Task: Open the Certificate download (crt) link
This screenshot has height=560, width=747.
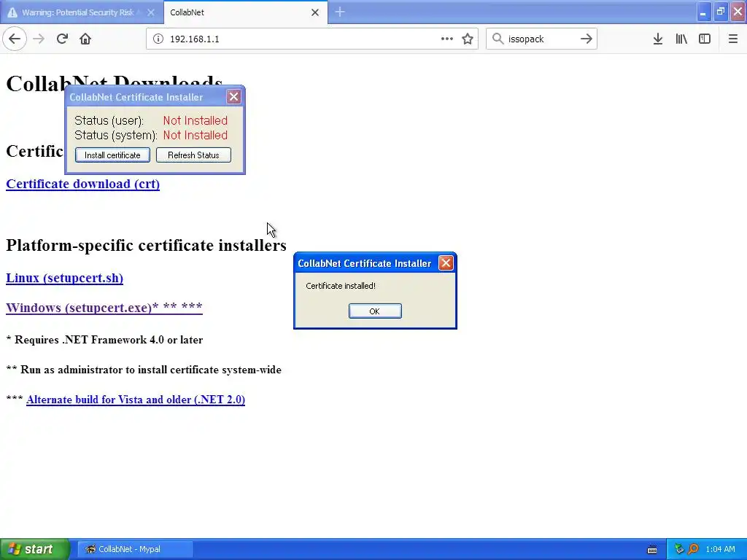Action: [83, 184]
